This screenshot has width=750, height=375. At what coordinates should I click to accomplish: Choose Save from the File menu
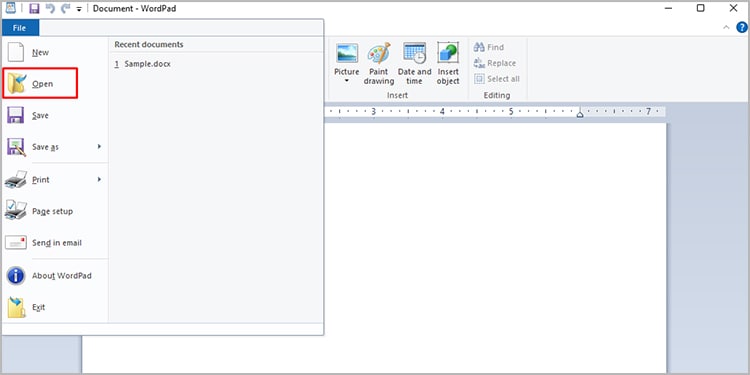(x=55, y=115)
